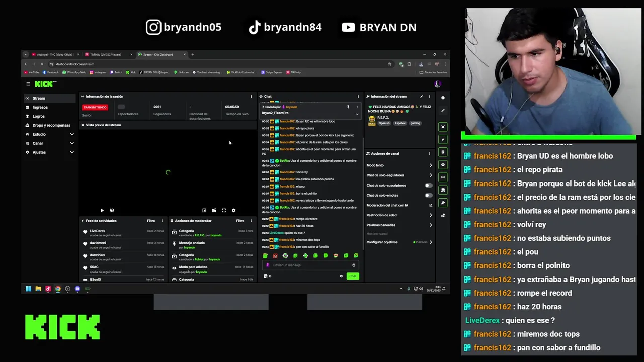Click the pencil icon in the right rail

(x=443, y=110)
